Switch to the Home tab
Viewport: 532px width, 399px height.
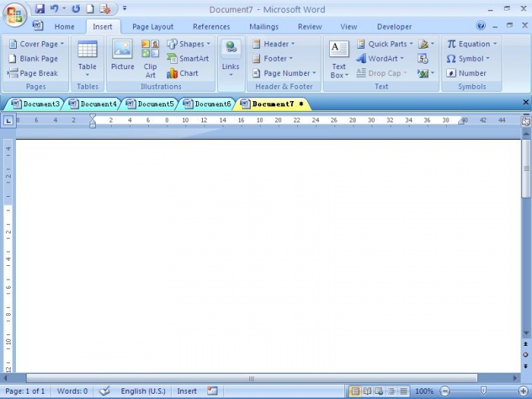tap(64, 27)
